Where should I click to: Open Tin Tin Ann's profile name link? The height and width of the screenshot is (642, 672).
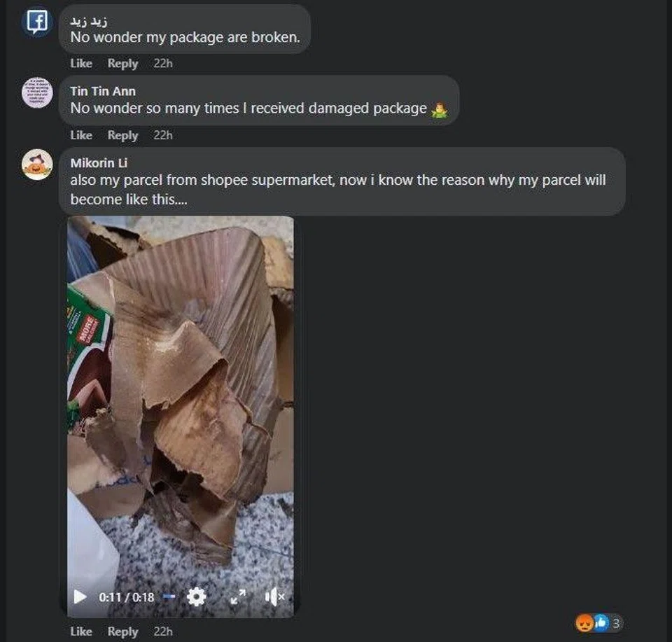[103, 91]
